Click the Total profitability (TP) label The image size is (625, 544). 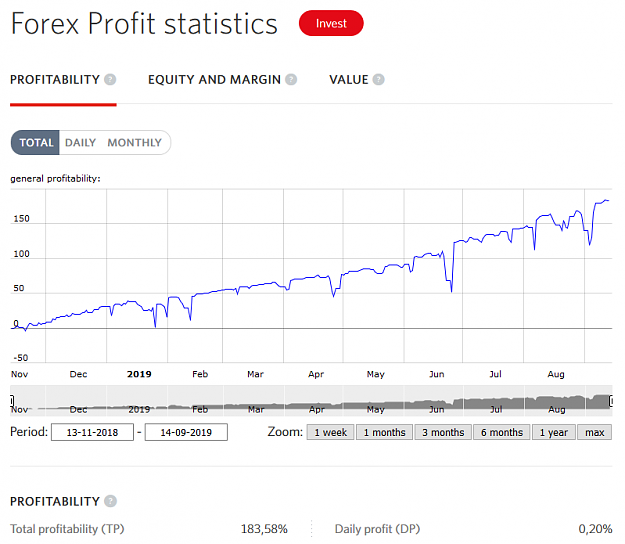tap(67, 529)
